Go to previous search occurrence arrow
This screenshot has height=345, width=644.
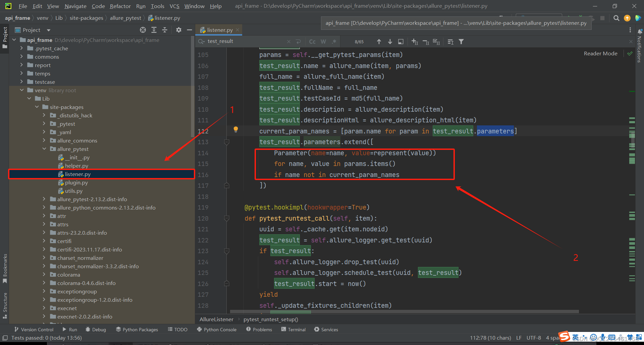tap(379, 42)
